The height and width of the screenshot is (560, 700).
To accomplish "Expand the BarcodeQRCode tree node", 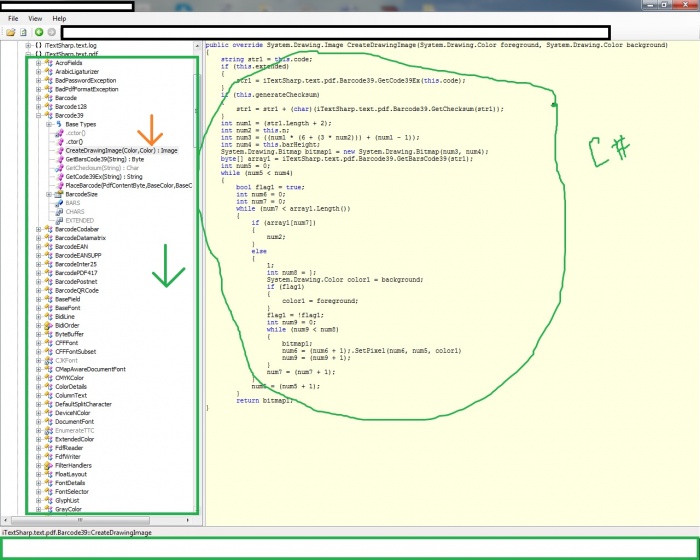I will click(x=39, y=290).
